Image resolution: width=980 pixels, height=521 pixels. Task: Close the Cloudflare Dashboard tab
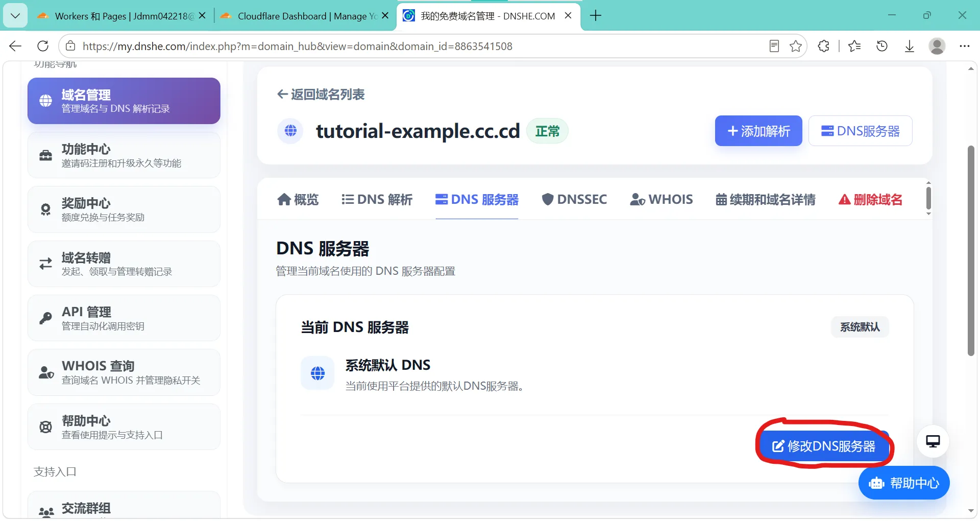385,16
